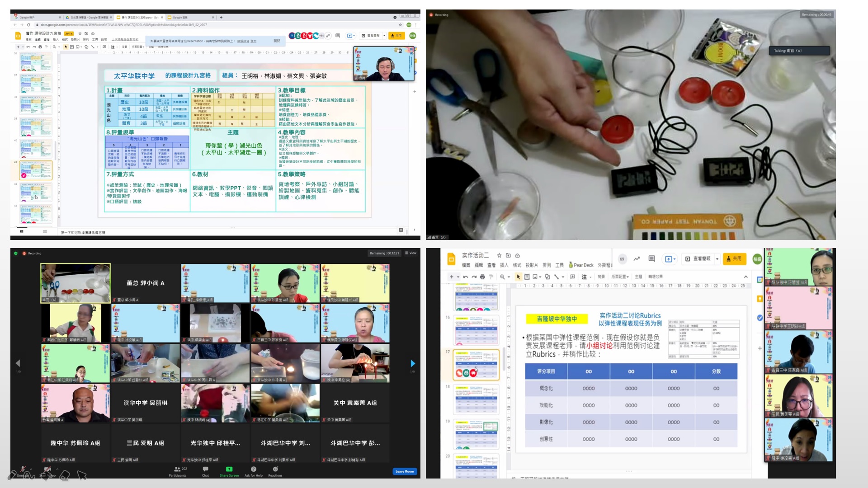The height and width of the screenshot is (488, 868).
Task: Select the Text box tool in 实作活动二
Action: (527, 277)
